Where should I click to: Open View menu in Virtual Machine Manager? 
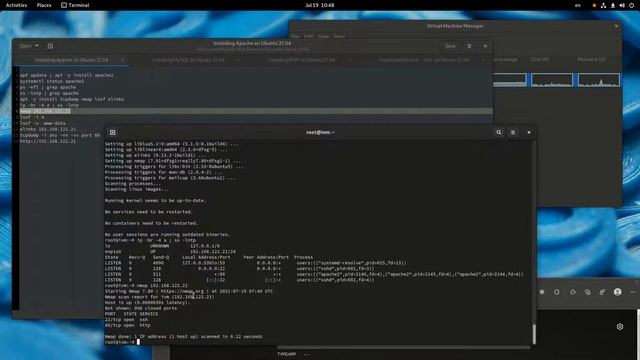[x=323, y=36]
